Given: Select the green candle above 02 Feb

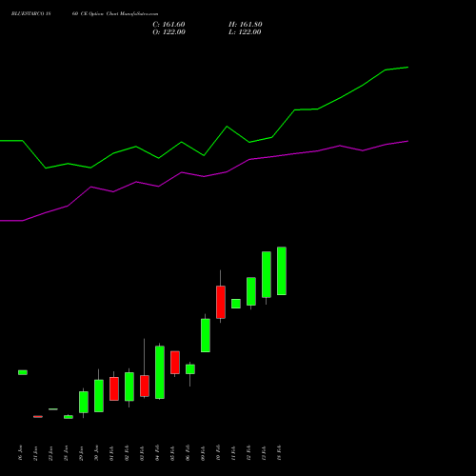Looking at the screenshot, I should click(129, 387).
